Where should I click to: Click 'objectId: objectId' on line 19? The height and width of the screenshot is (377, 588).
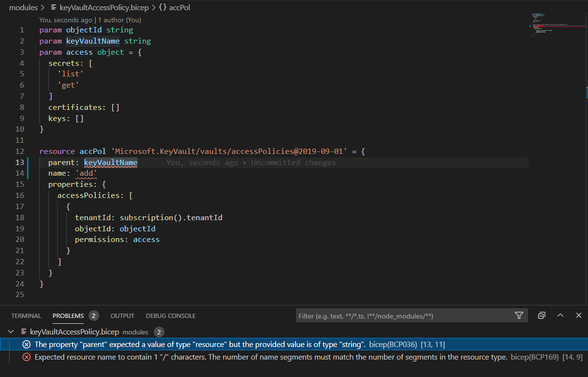115,229
